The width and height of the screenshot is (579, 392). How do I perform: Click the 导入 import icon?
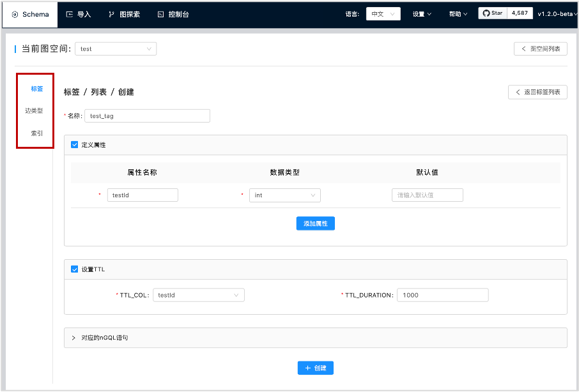click(69, 15)
